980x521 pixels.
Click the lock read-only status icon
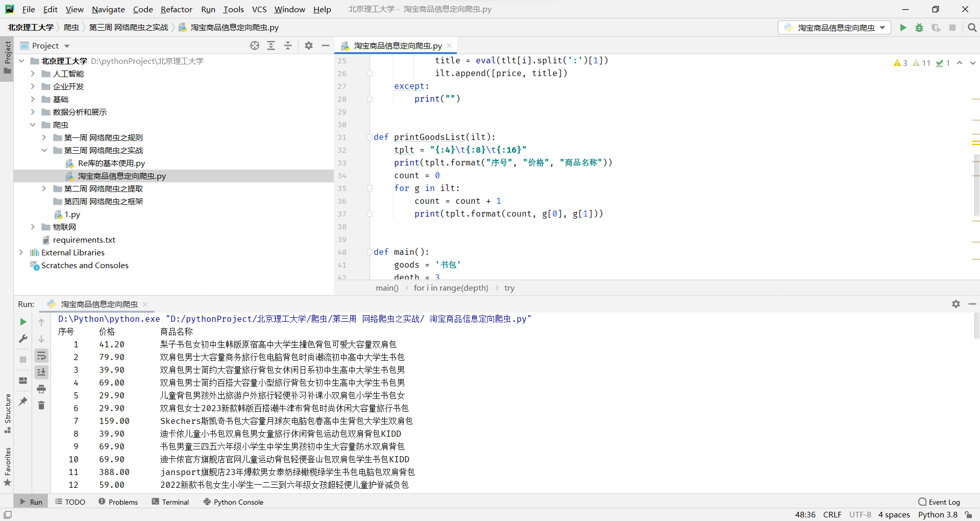click(968, 514)
